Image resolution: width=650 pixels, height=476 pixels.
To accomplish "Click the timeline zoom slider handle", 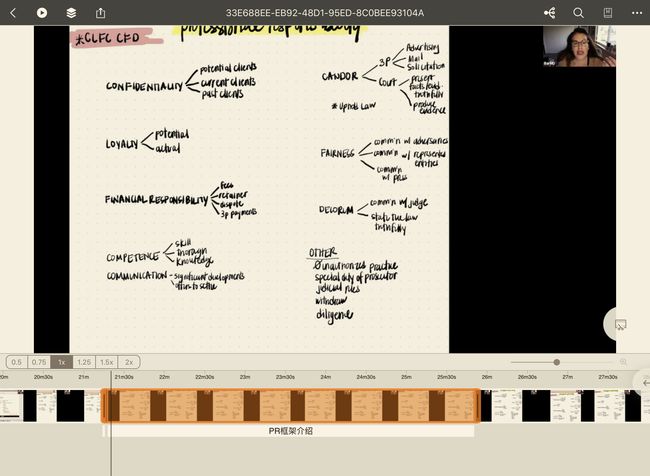I will pyautogui.click(x=557, y=362).
